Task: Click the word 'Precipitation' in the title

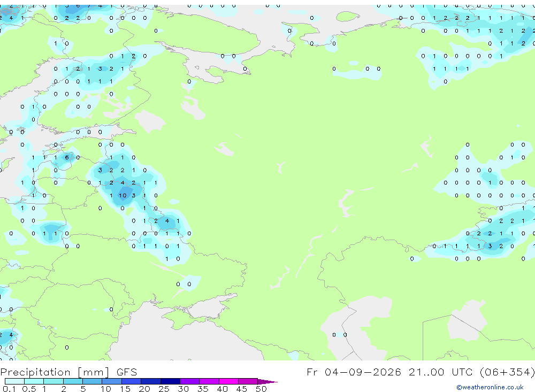Action: [x=35, y=372]
